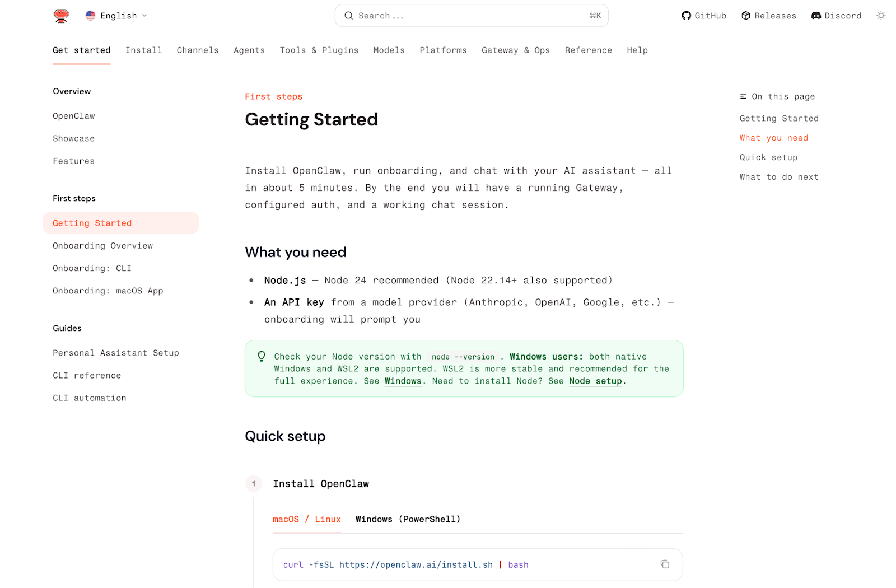896x588 pixels.
Task: Click the OpenClaw red lobster logo
Action: click(61, 16)
